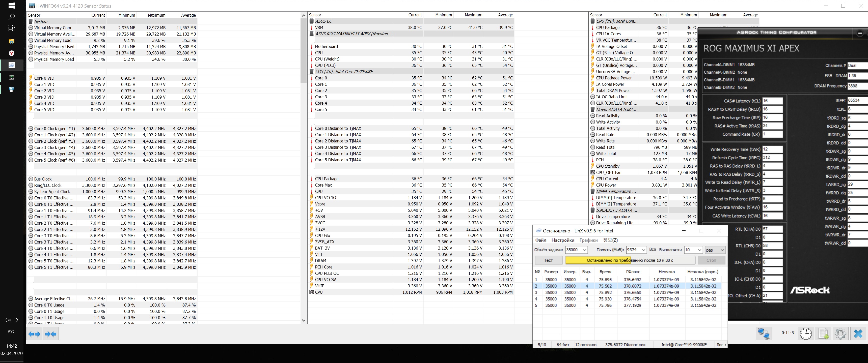Open Windows Start menu
868x363 pixels.
[x=11, y=5]
